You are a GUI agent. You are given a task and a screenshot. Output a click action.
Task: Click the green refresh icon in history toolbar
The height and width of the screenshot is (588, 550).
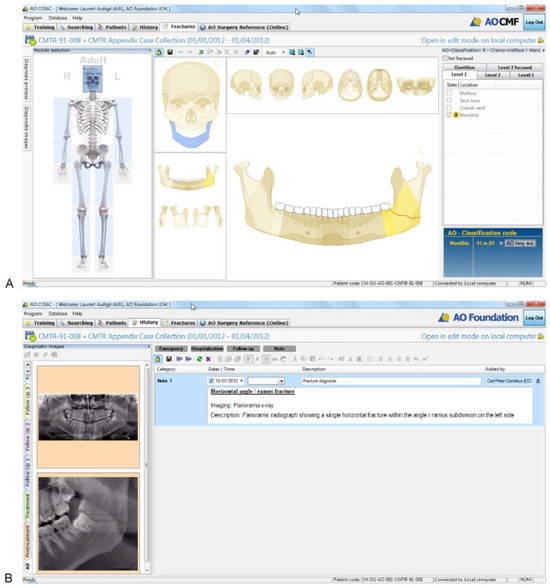(x=199, y=359)
